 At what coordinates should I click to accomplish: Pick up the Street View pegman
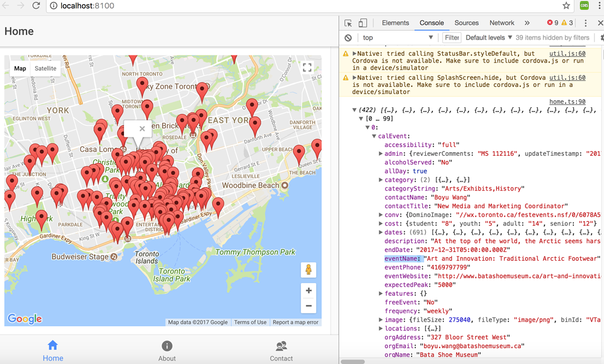(308, 270)
